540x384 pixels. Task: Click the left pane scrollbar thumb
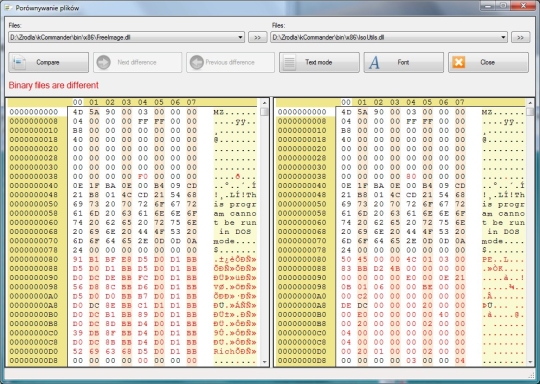pos(264,112)
